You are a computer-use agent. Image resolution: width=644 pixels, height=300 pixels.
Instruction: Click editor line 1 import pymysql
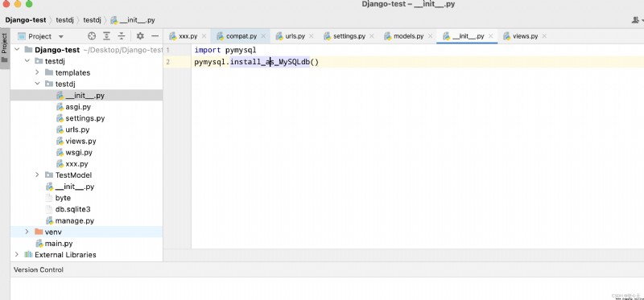(x=225, y=50)
